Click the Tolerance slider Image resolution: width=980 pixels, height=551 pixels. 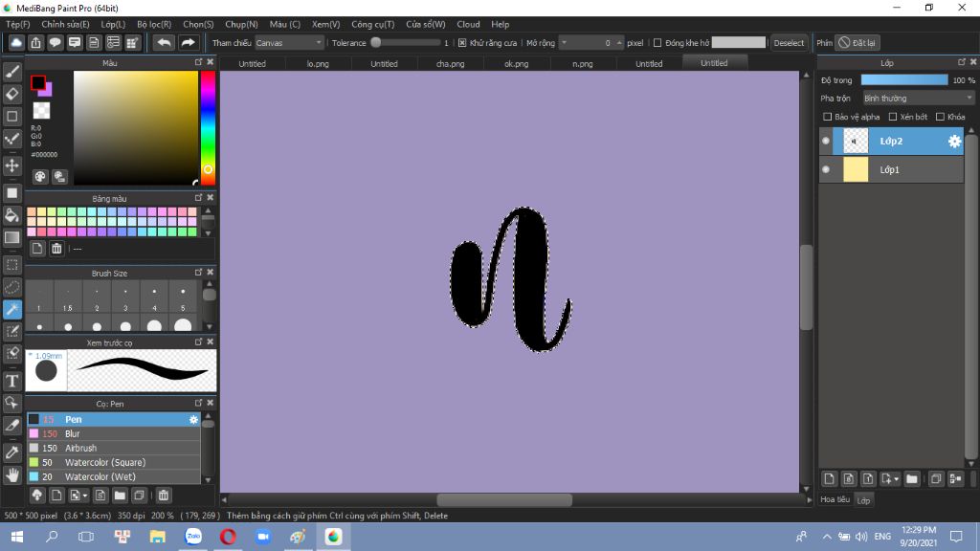(x=406, y=43)
